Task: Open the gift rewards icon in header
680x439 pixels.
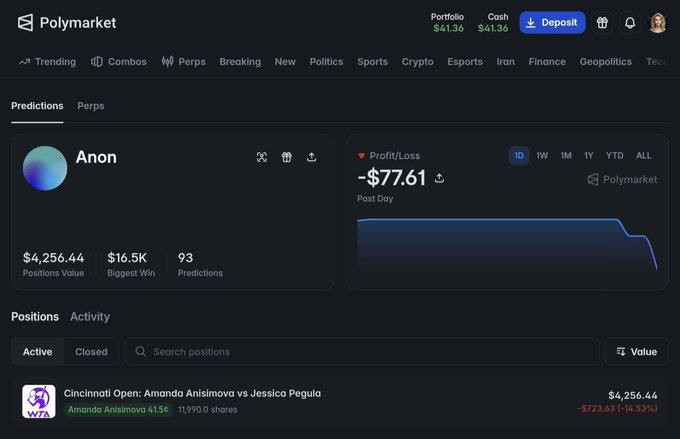Action: click(x=602, y=23)
